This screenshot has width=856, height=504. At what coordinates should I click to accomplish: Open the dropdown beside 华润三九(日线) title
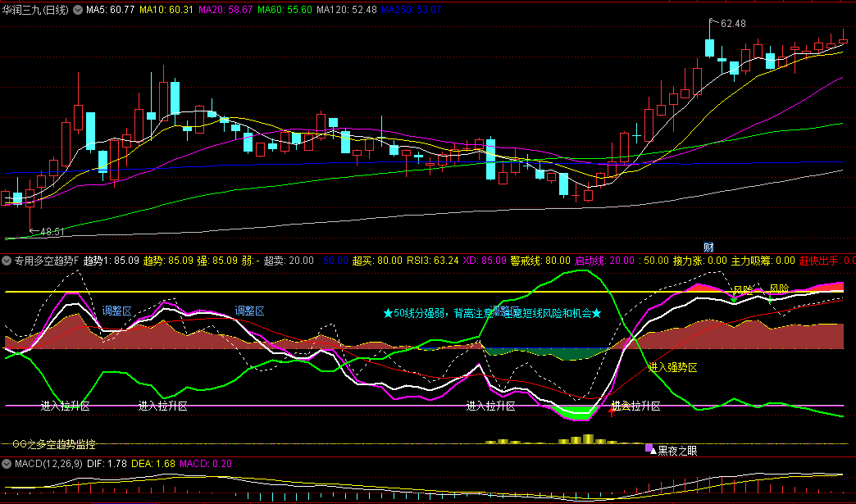point(78,10)
